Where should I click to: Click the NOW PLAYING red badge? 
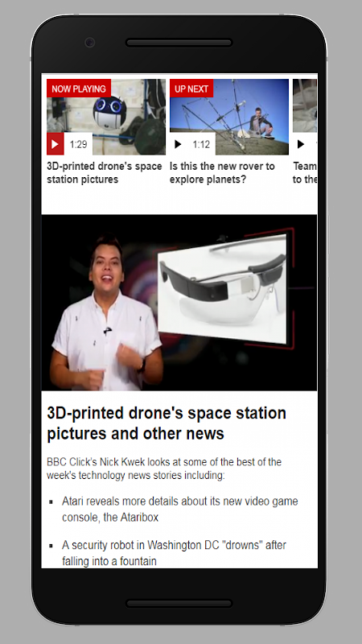pos(79,89)
